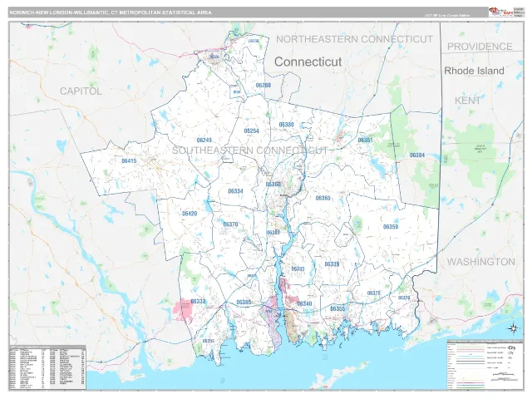
Task: Click the map title header text
Action: 111,12
